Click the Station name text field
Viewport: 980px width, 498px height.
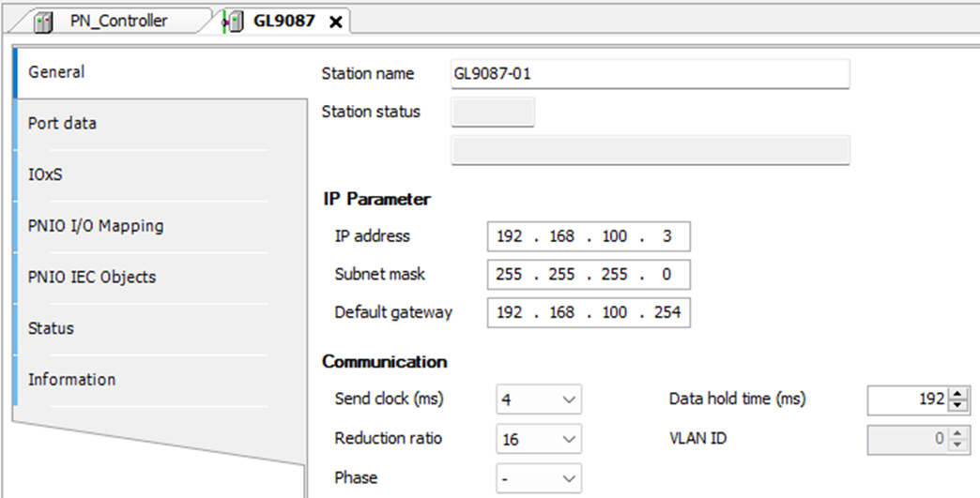pos(650,74)
